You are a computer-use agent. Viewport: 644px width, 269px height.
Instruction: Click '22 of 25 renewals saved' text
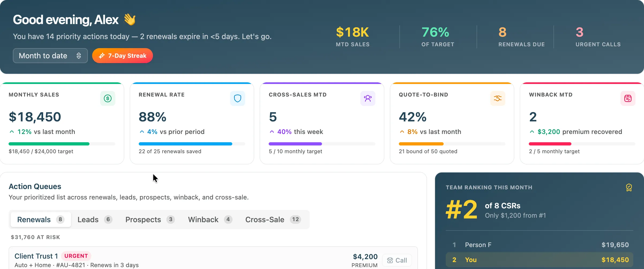click(x=170, y=151)
